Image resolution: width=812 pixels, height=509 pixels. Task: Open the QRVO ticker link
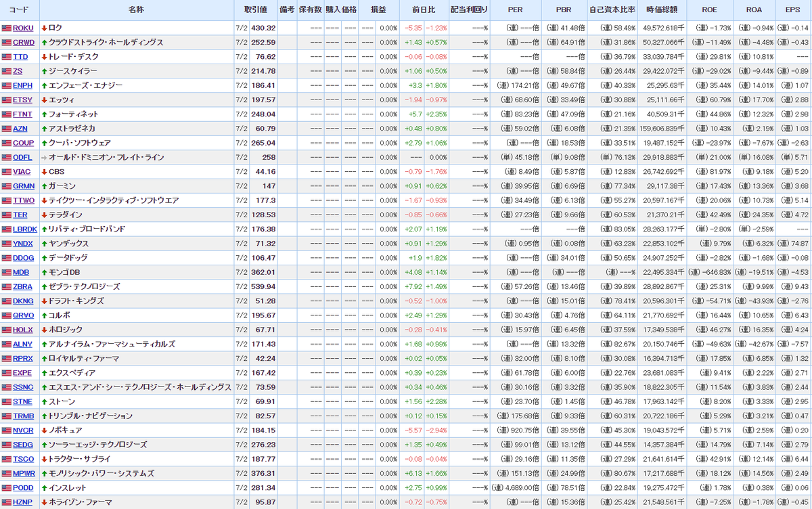(23, 315)
